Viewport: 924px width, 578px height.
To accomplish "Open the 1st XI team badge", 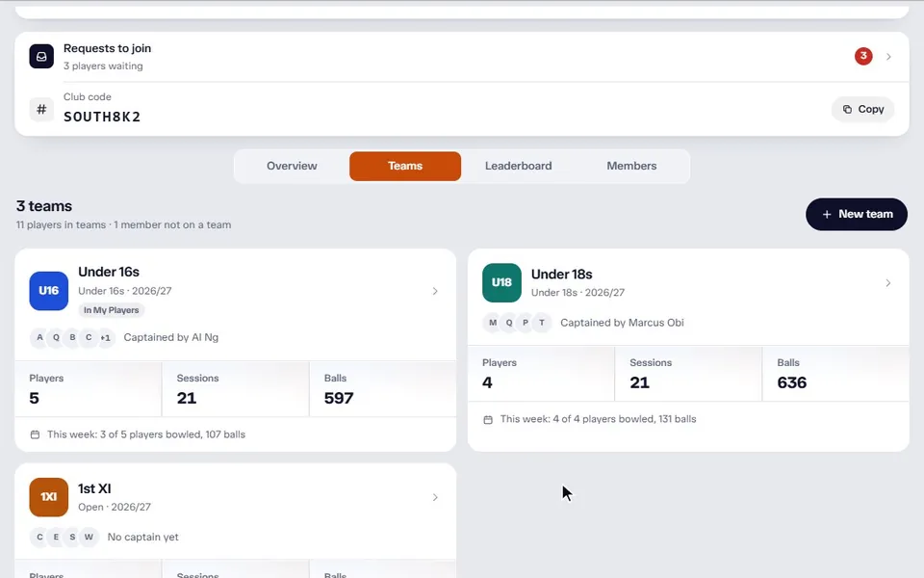I will [x=49, y=497].
